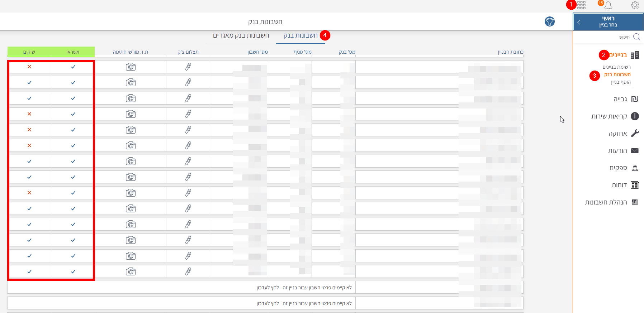Open the גבייה shekel sidebar item

[x=625, y=99]
